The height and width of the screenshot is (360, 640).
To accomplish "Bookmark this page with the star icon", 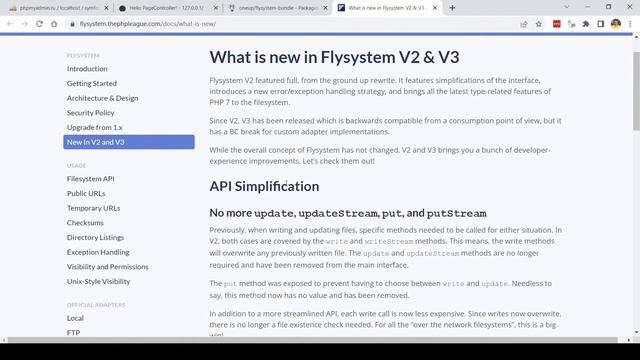I will [539, 24].
